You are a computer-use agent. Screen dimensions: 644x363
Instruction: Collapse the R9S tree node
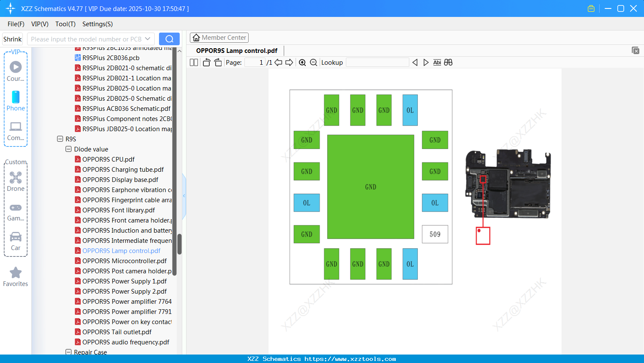(60, 139)
